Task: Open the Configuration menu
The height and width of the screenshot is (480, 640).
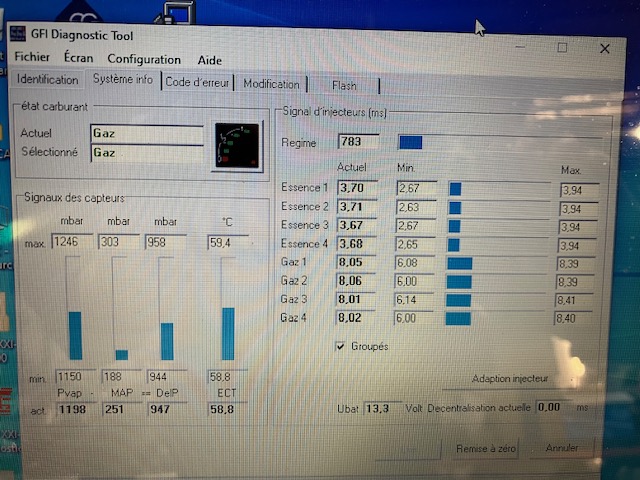Action: coord(144,59)
